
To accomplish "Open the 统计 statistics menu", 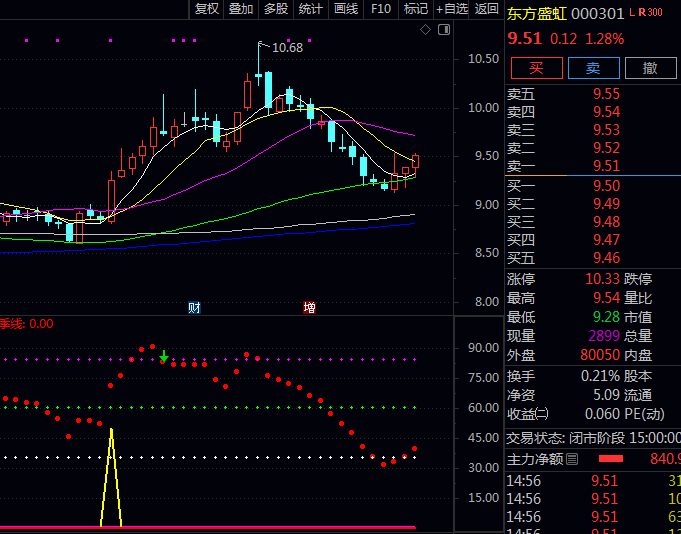I will point(311,9).
